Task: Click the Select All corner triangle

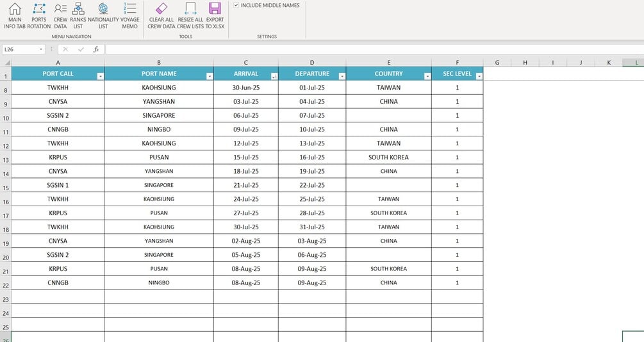Action: coord(6,62)
